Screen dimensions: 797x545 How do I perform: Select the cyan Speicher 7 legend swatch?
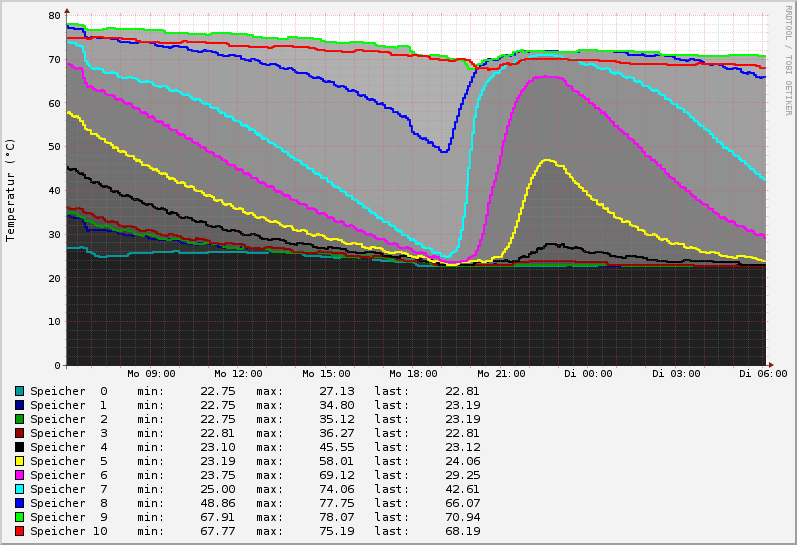(x=19, y=489)
